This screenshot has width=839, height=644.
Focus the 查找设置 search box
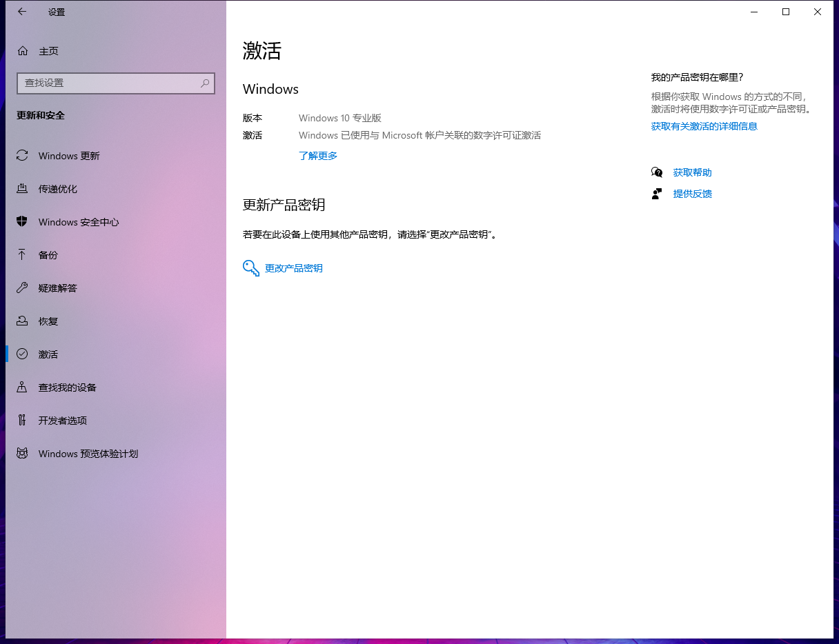(x=116, y=83)
